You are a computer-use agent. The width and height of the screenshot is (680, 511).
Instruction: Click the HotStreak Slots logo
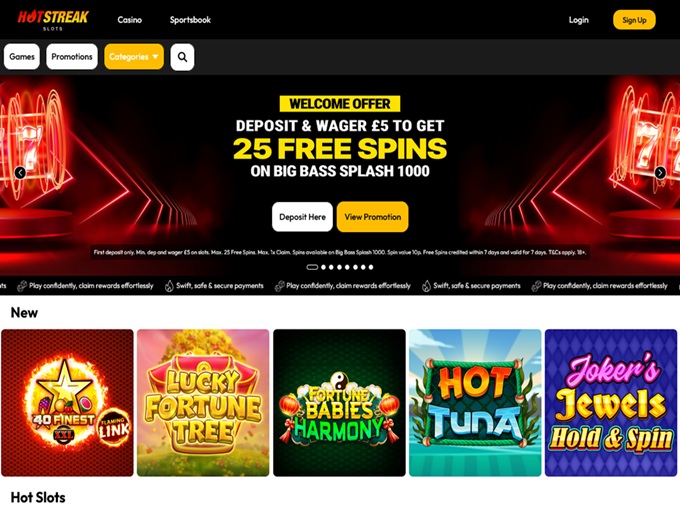click(x=53, y=20)
